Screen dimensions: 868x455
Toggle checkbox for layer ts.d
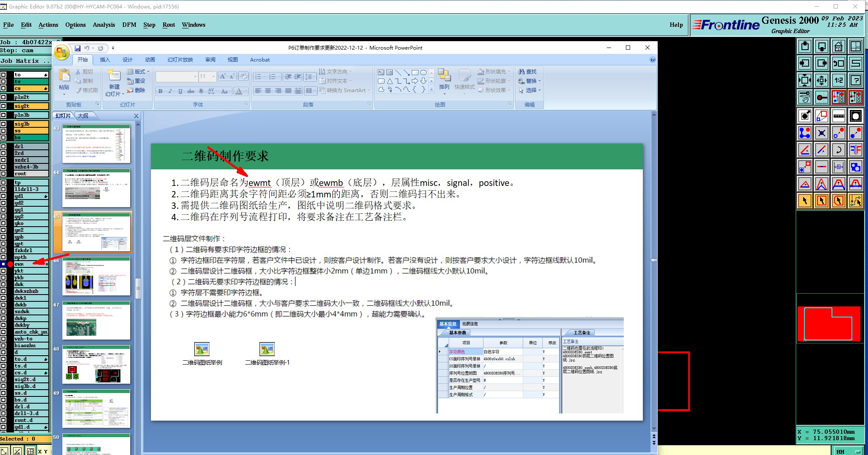coord(3,366)
